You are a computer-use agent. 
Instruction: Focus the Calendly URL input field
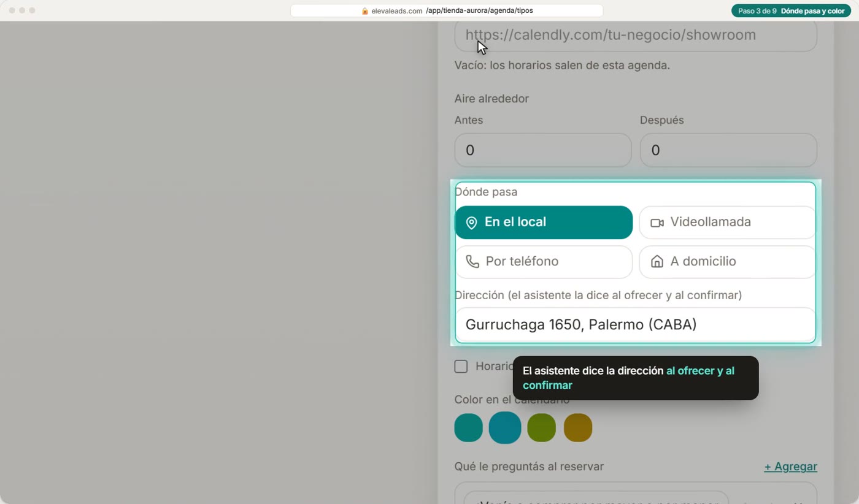(x=636, y=36)
